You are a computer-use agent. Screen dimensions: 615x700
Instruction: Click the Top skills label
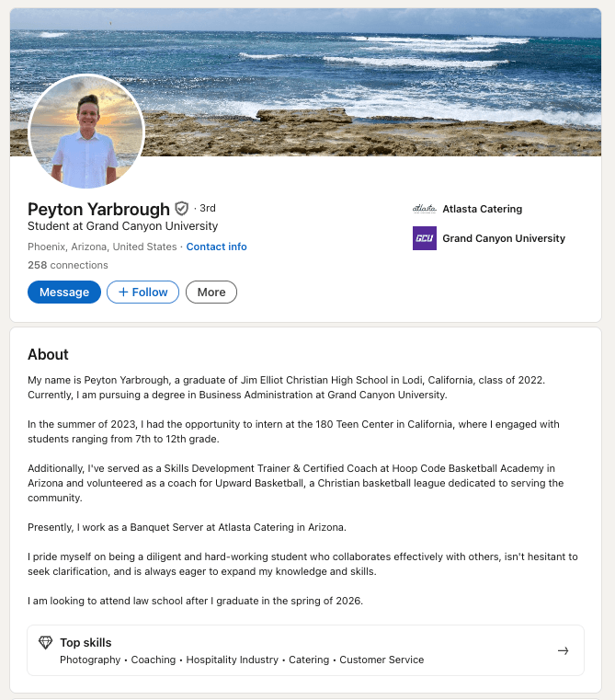coord(85,643)
